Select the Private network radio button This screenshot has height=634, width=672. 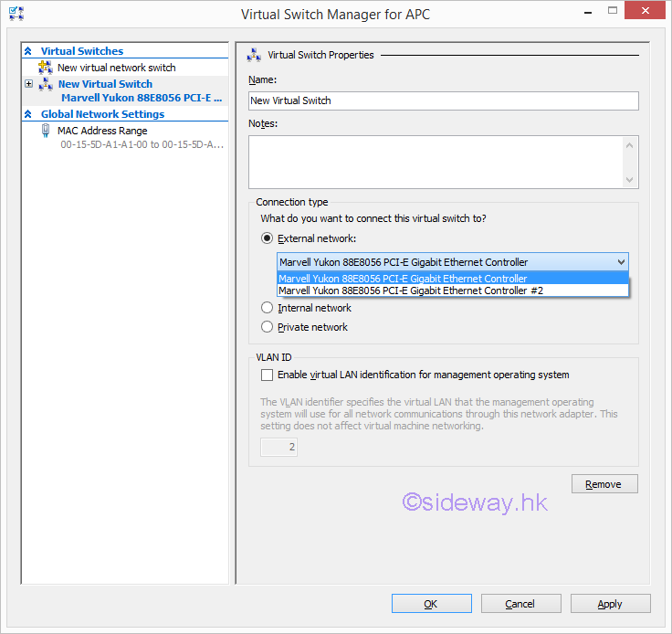(x=267, y=327)
